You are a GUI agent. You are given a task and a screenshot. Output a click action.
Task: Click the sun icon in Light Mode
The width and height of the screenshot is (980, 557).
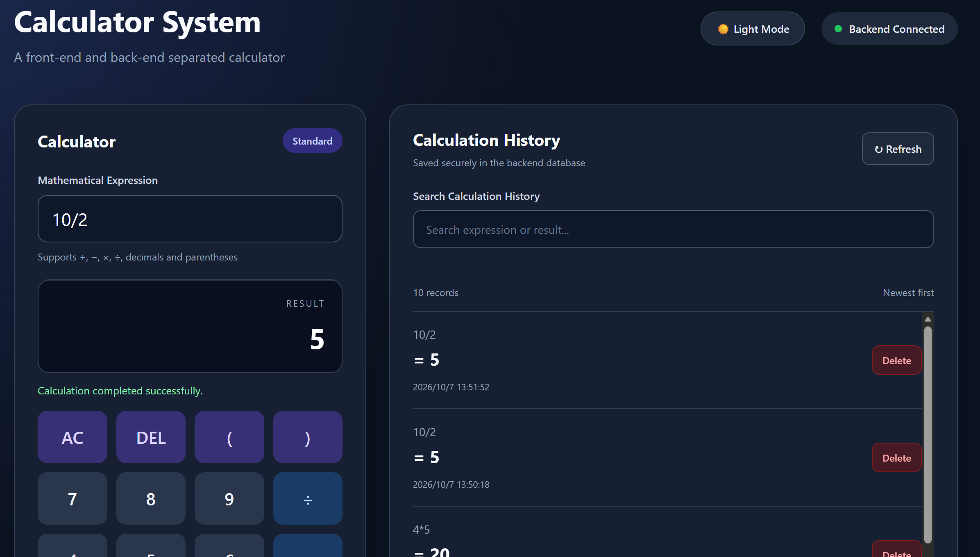tap(723, 29)
